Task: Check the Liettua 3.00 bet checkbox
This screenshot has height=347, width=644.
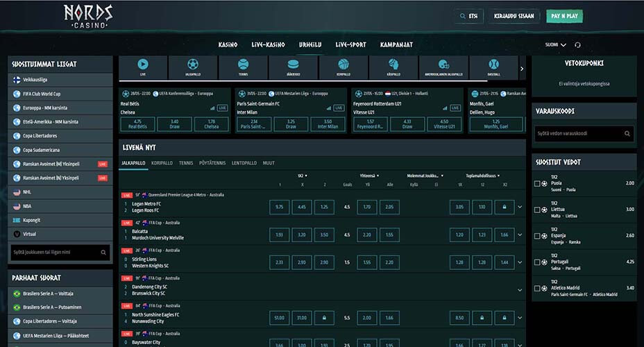Action: click(x=537, y=210)
